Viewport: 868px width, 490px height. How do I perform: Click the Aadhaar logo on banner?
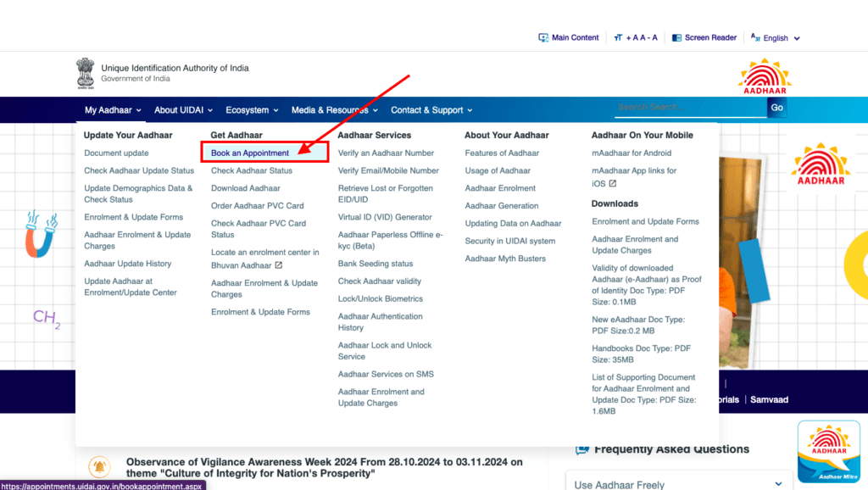coord(821,164)
